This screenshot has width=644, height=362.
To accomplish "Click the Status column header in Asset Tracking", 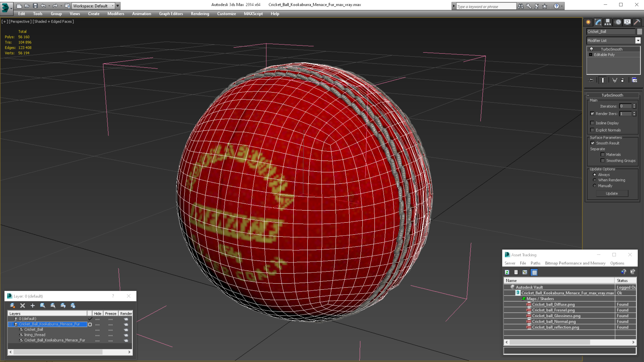I will point(625,281).
